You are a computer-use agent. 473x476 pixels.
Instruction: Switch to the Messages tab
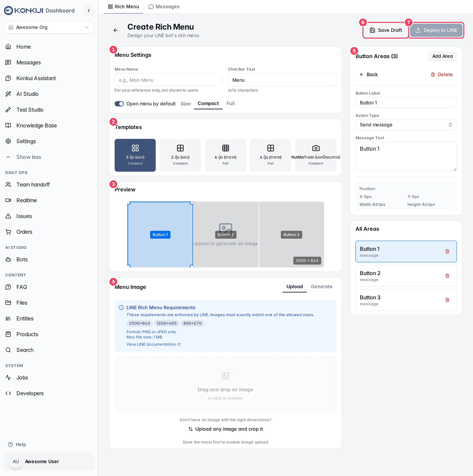tap(164, 7)
